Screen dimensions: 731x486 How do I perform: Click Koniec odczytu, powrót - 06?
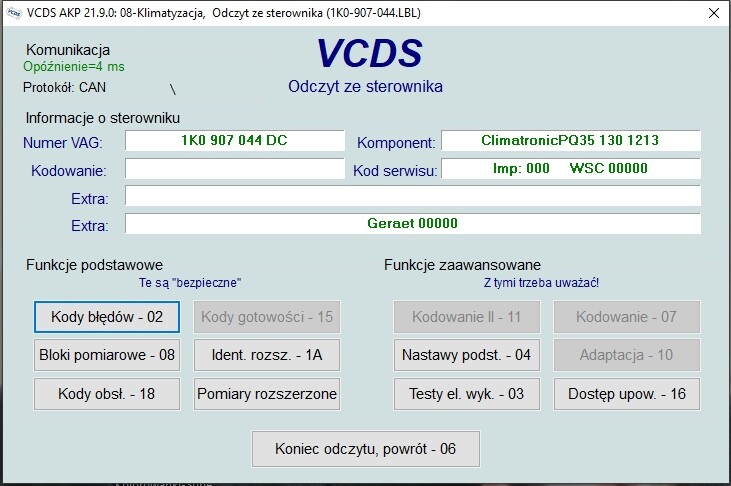pos(366,449)
